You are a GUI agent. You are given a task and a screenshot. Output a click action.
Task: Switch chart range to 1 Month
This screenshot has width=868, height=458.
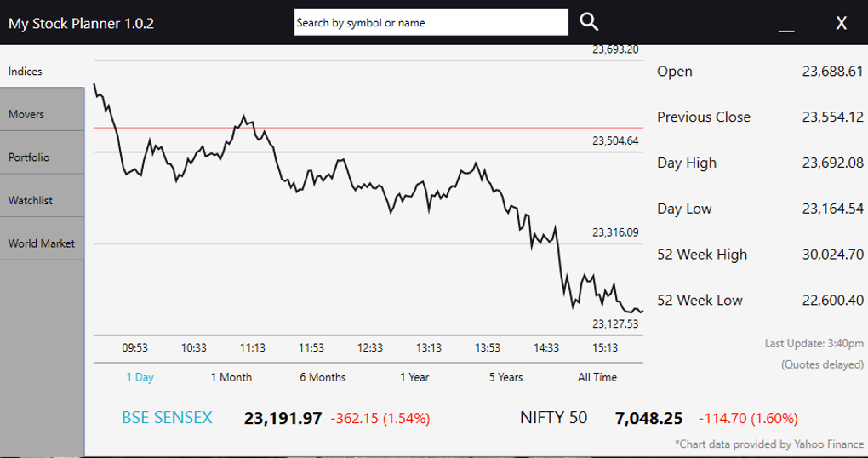click(231, 377)
